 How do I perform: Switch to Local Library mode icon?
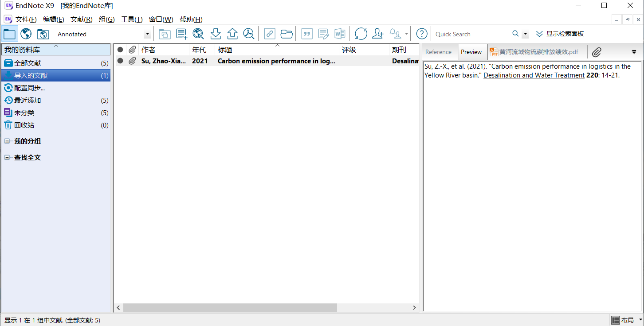[9, 34]
